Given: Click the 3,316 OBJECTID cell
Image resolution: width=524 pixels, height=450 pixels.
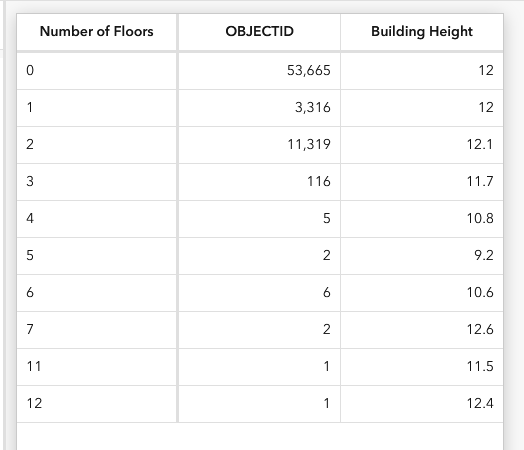Looking at the screenshot, I should (259, 108).
